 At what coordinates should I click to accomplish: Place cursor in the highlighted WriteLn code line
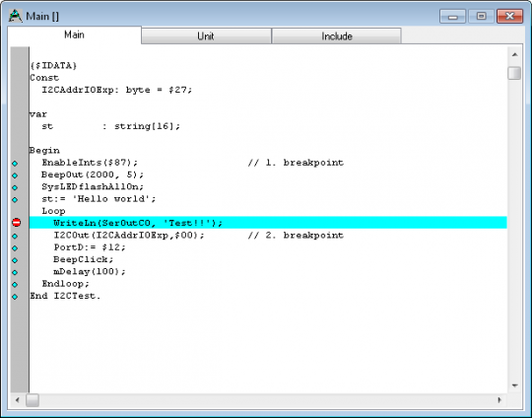pyautogui.click(x=268, y=223)
